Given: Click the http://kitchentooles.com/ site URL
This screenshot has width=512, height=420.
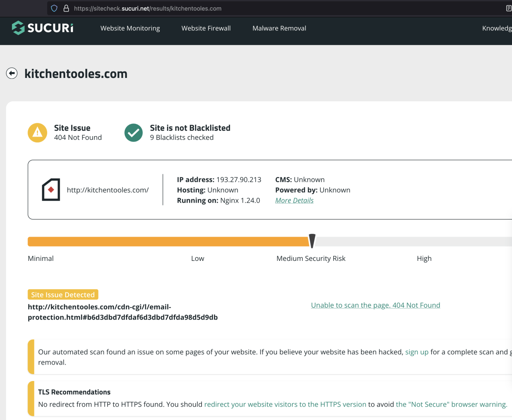Looking at the screenshot, I should pos(108,190).
